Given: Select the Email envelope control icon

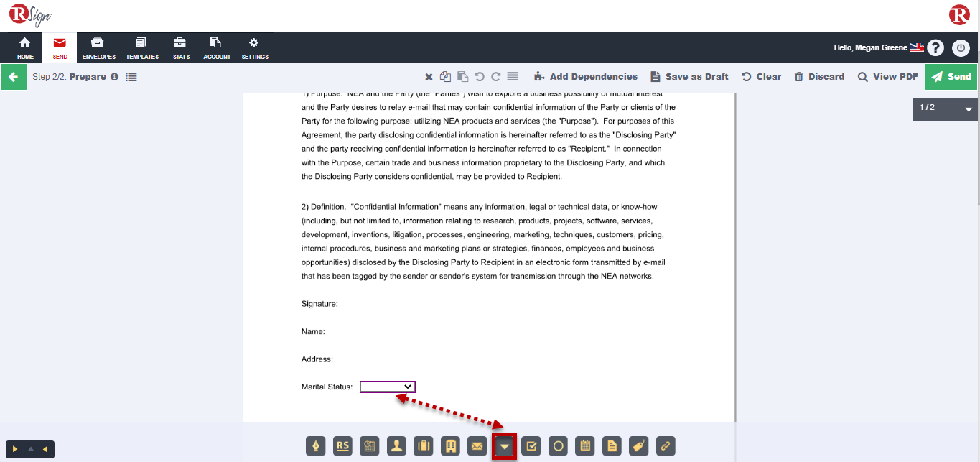Looking at the screenshot, I should 477,446.
